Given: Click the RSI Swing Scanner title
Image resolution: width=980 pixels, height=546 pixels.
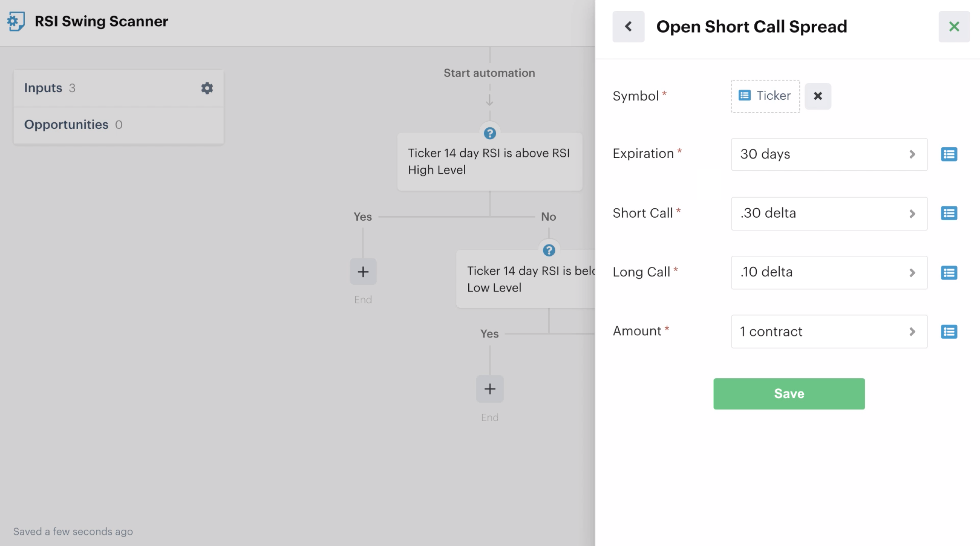Looking at the screenshot, I should 101,21.
